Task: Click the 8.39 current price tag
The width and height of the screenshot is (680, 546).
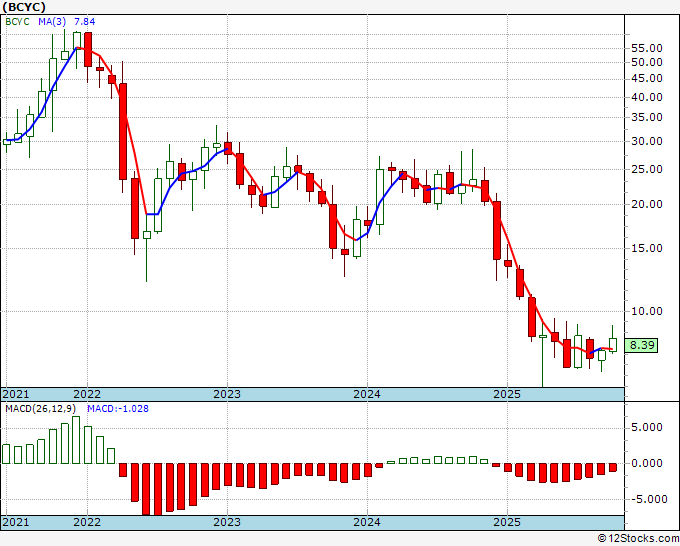Action: click(641, 345)
